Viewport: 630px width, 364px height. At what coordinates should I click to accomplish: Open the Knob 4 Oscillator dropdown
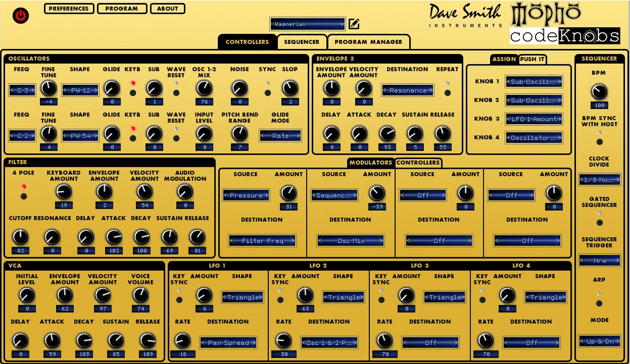click(x=534, y=138)
